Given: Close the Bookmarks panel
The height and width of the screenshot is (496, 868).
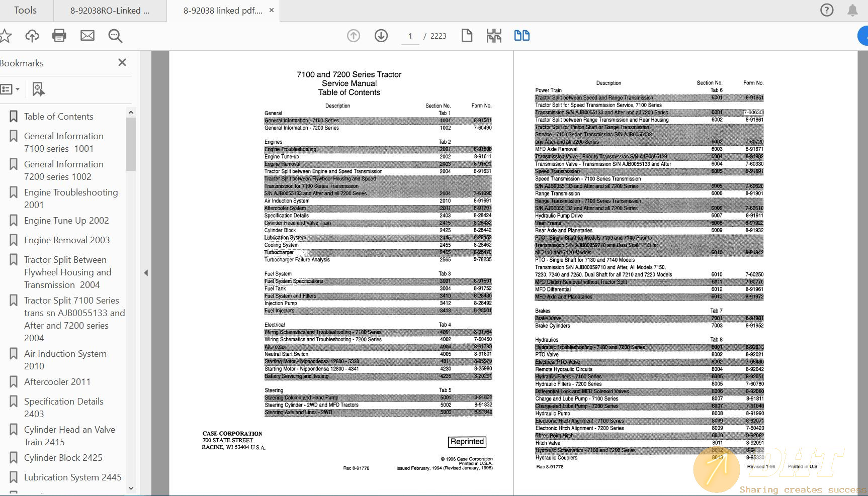Looking at the screenshot, I should [x=122, y=62].
